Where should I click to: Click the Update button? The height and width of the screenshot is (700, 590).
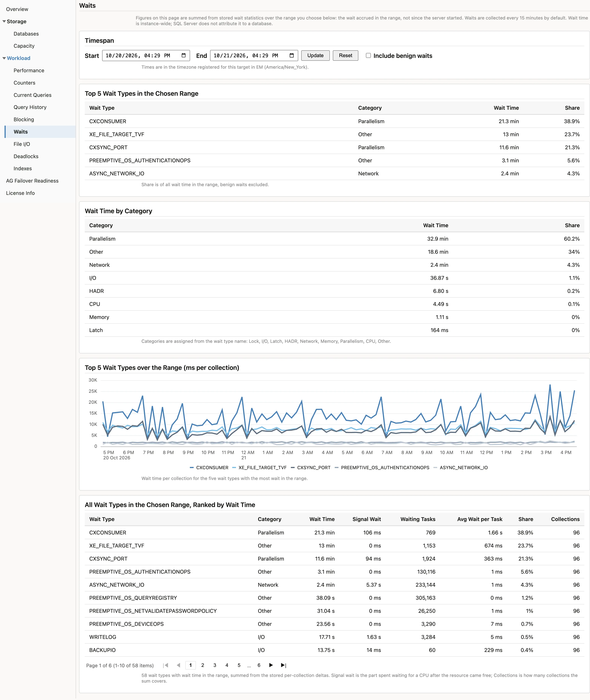point(315,56)
